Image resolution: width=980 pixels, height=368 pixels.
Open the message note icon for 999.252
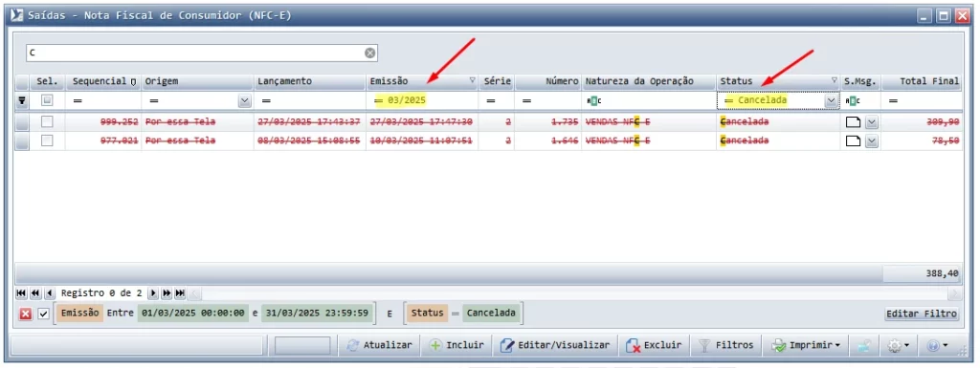pos(853,123)
